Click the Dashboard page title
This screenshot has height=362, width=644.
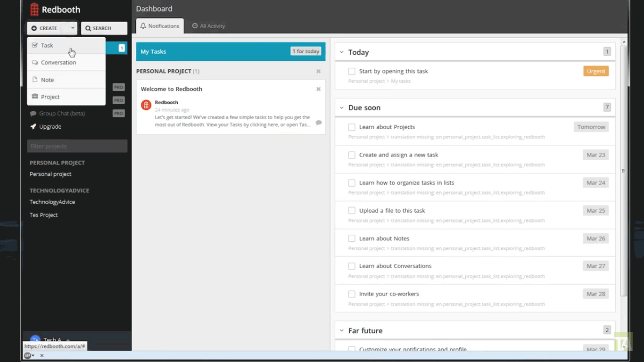point(154,9)
